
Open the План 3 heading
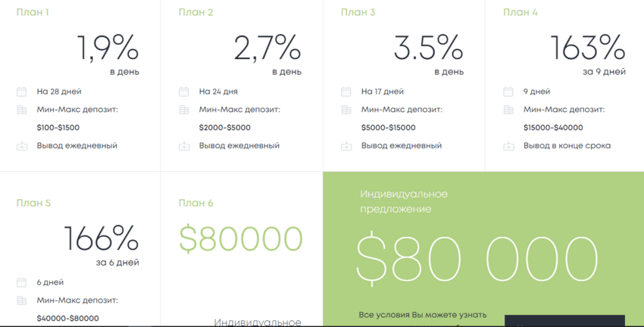[358, 12]
